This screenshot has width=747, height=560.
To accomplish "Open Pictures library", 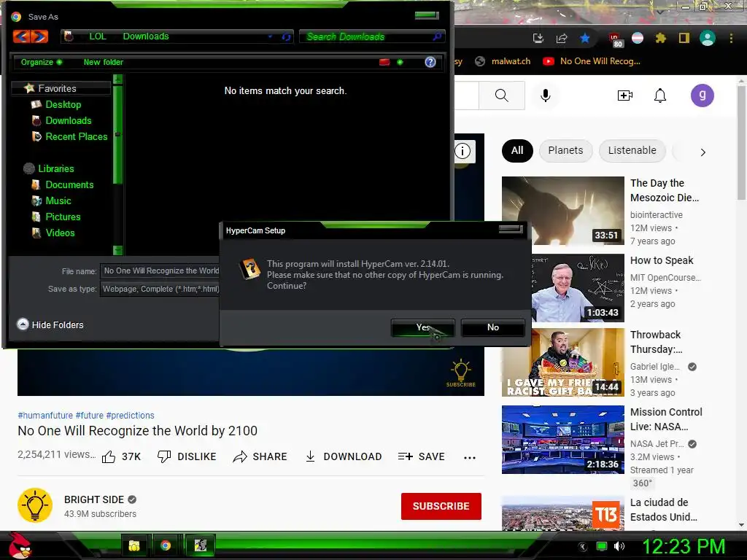I will (x=63, y=217).
